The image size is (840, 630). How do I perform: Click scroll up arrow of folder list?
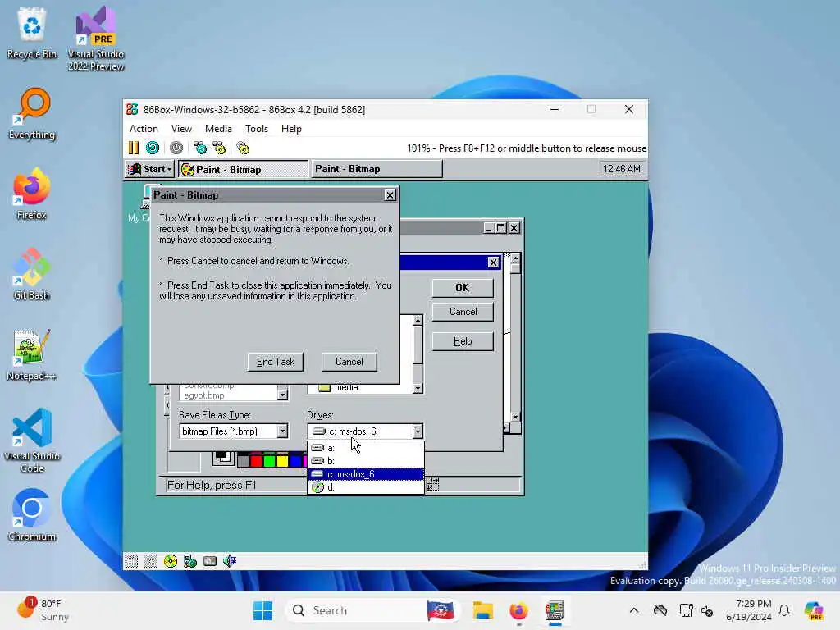coord(418,321)
